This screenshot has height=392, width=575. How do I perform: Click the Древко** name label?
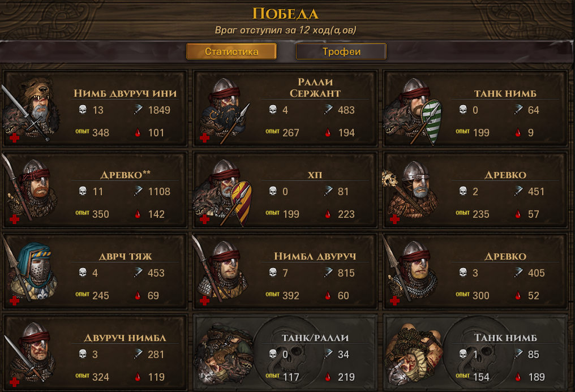point(126,175)
